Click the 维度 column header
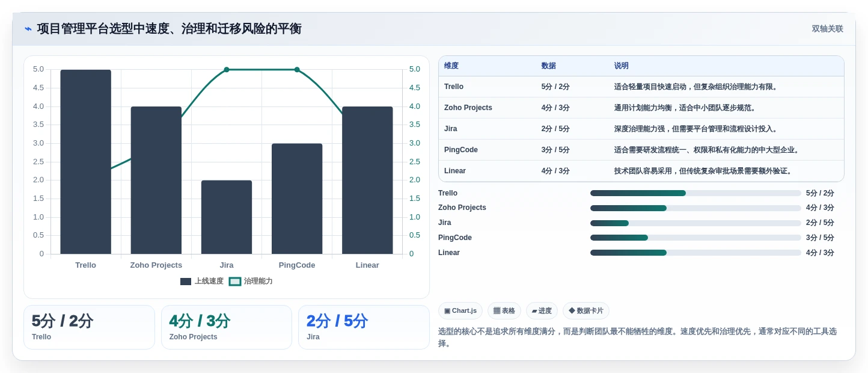 tap(451, 66)
